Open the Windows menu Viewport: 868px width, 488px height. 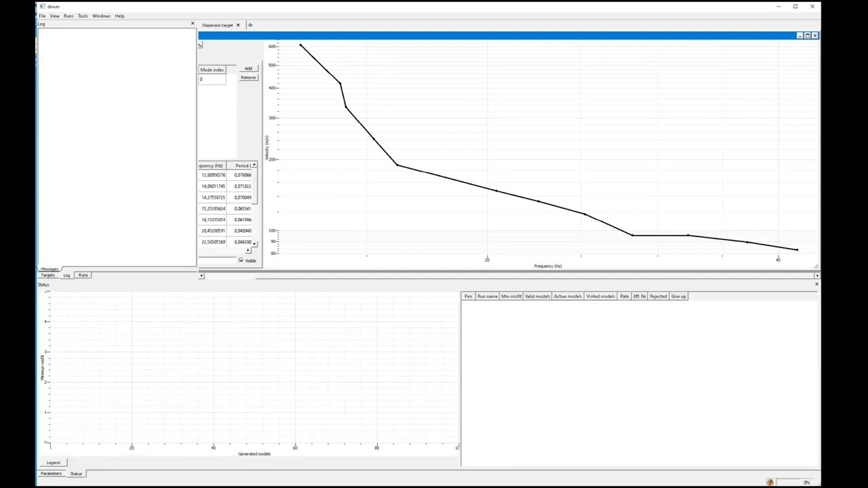(x=101, y=16)
